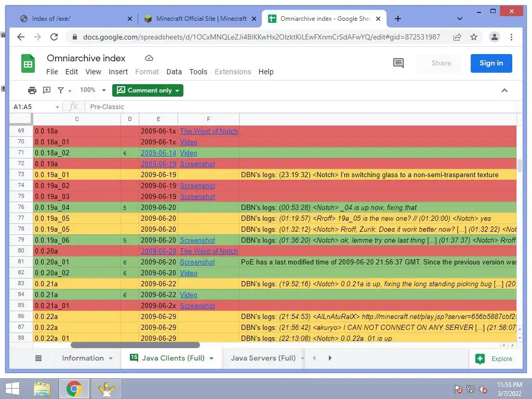This screenshot has height=399, width=532.
Task: Expand the 100% zoom dropdown
Action: click(104, 90)
